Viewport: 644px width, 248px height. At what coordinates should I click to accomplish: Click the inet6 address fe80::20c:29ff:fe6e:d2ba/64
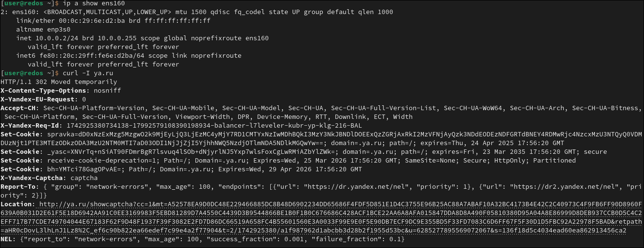click(92, 55)
